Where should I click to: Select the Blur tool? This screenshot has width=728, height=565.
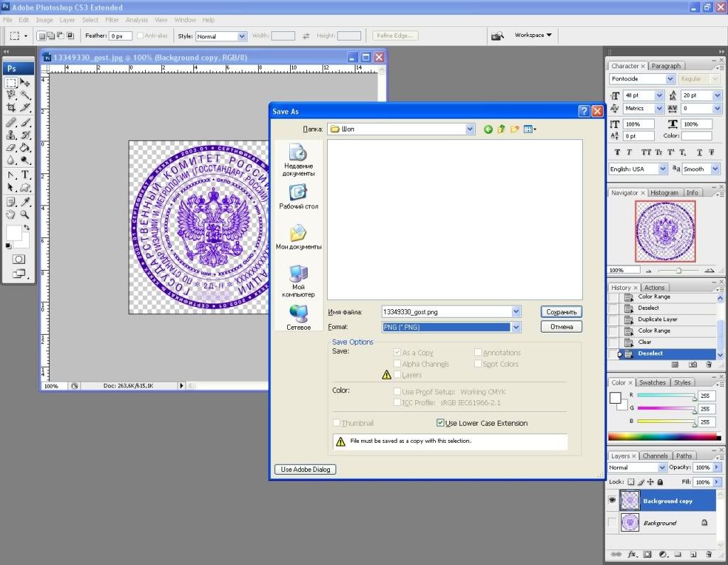[11, 160]
